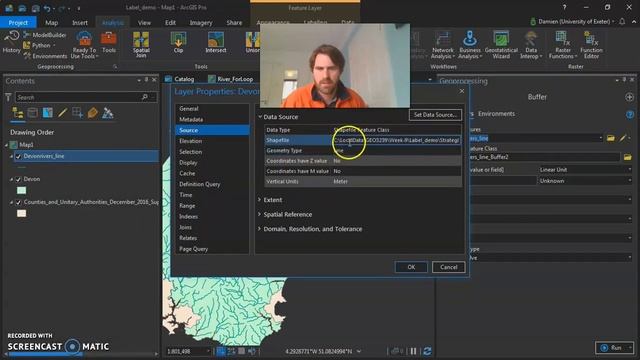Open the Catalog view tab

coord(180,79)
